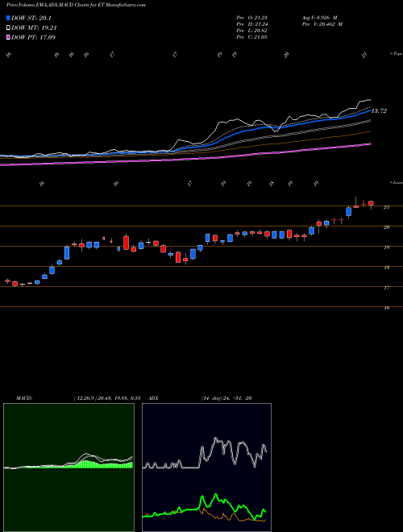The image size is (403, 532).
Task: Click the 20 price axis label
Action: 386,227
